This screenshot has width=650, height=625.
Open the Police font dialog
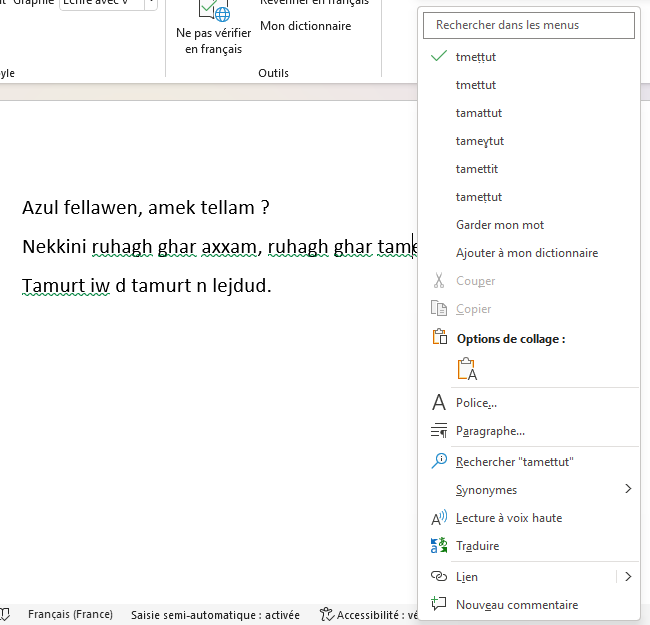pyautogui.click(x=476, y=403)
